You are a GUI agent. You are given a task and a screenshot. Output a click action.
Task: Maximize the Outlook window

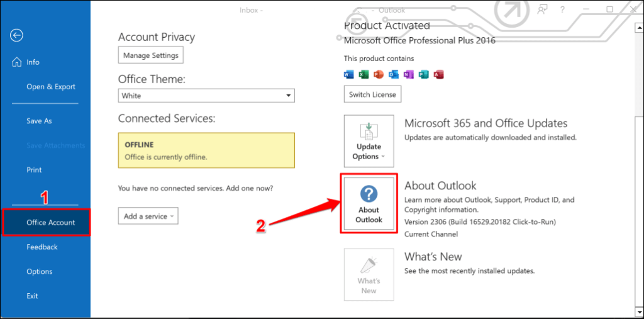tap(610, 9)
